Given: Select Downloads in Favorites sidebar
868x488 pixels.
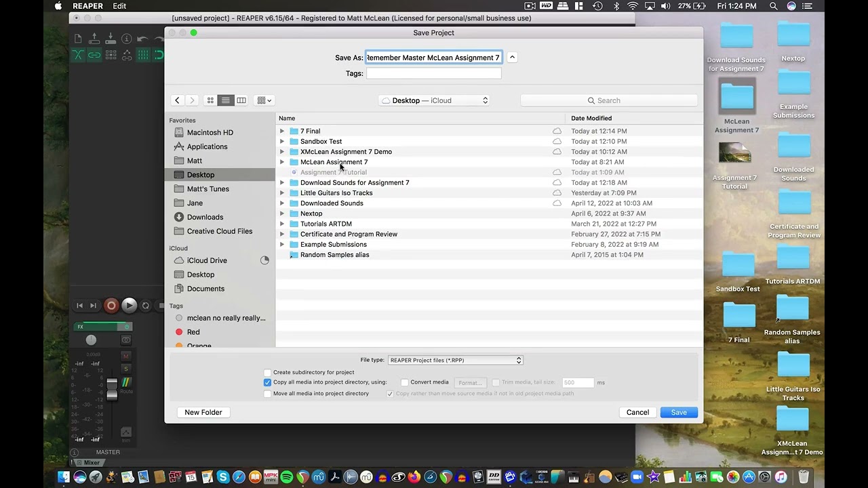Looking at the screenshot, I should click(221, 218).
